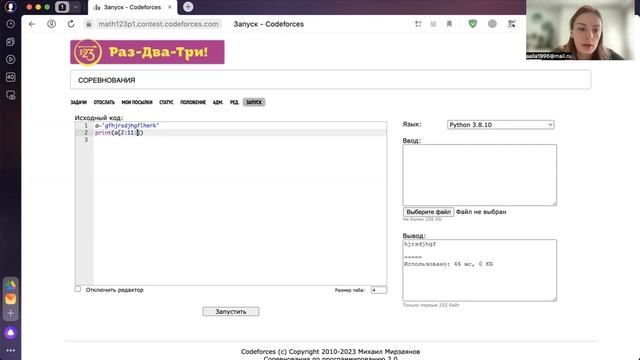Viewport: 640px width, 360px height.
Task: Open the РЕД. tab
Action: click(234, 102)
